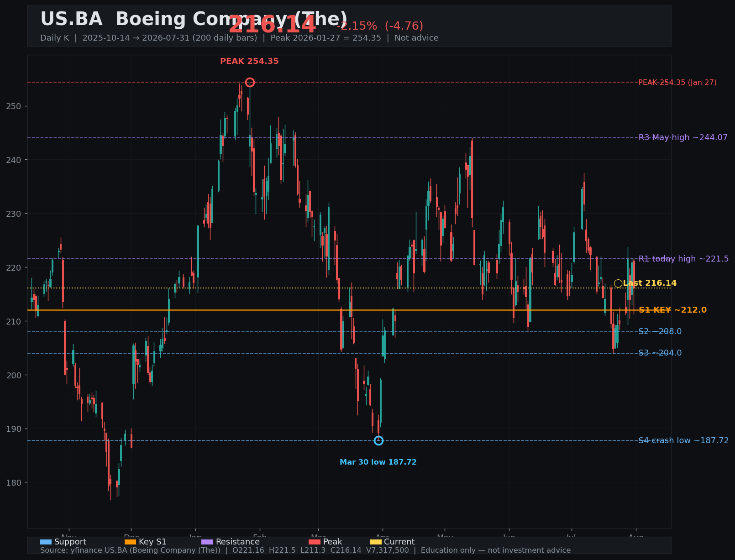The width and height of the screenshot is (735, 560).
Task: Click the yellow 'Last 216.14' label
Action: [650, 283]
